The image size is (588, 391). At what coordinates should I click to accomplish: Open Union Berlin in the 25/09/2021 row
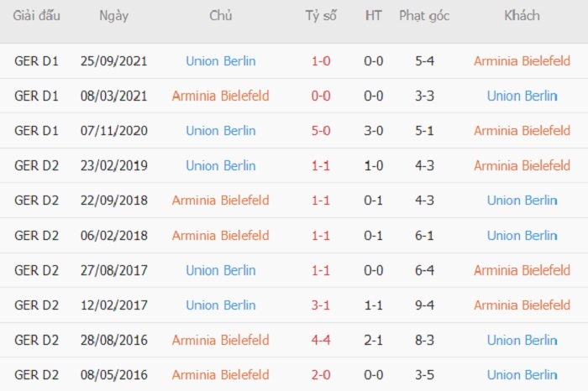pyautogui.click(x=220, y=61)
